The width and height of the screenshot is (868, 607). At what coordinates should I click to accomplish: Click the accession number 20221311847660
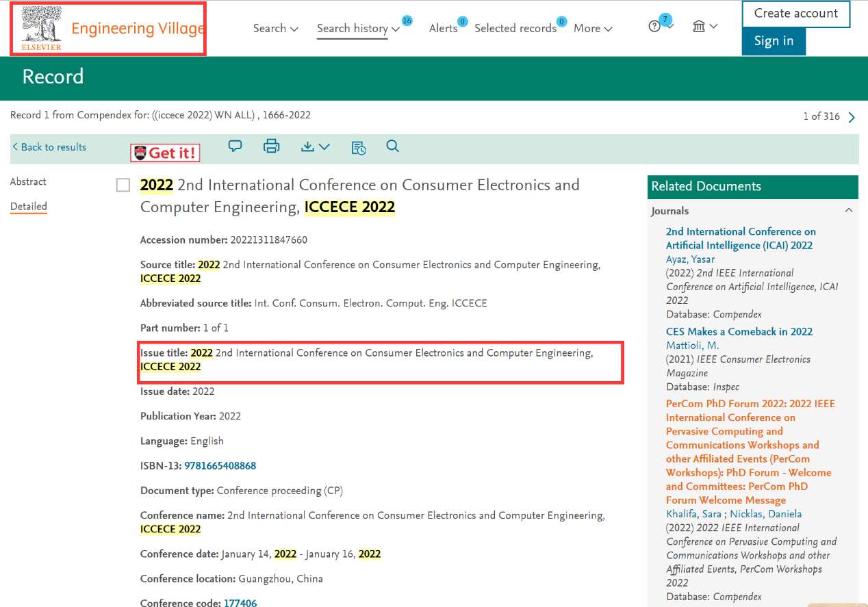pyautogui.click(x=269, y=240)
